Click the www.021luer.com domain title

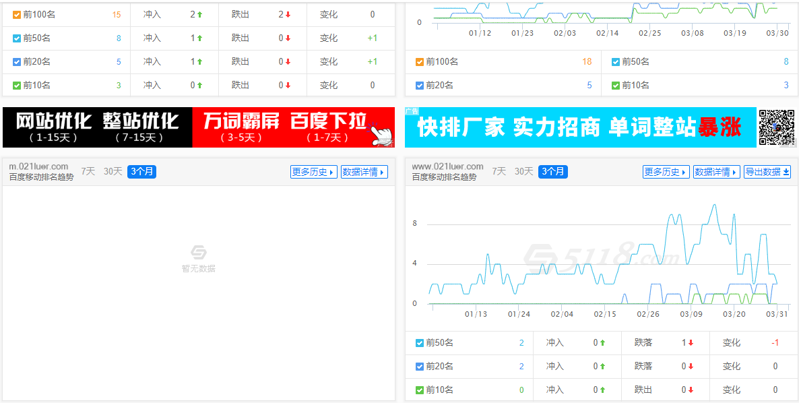pos(447,166)
